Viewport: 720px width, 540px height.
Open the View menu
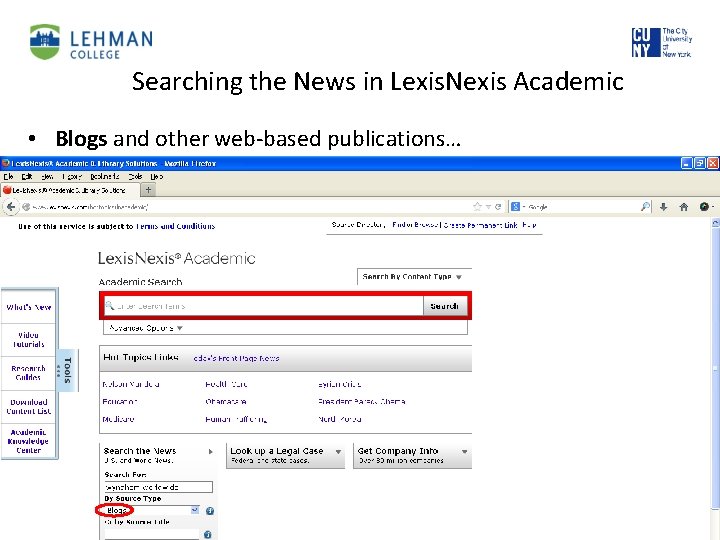47,176
